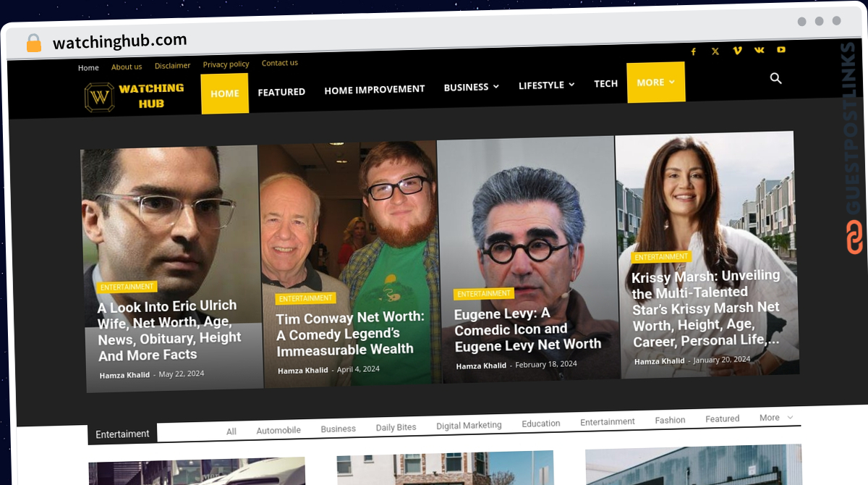Click author Hamza Khalid on the Tim Conway card
This screenshot has height=485, width=868.
tap(303, 371)
